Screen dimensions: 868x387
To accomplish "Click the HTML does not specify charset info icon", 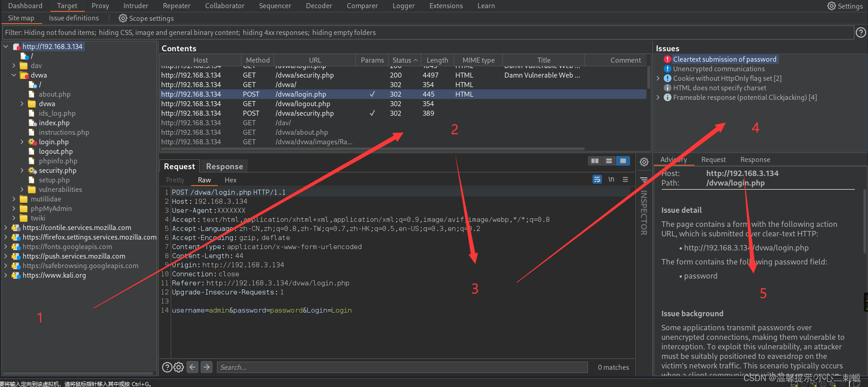I will [x=667, y=88].
